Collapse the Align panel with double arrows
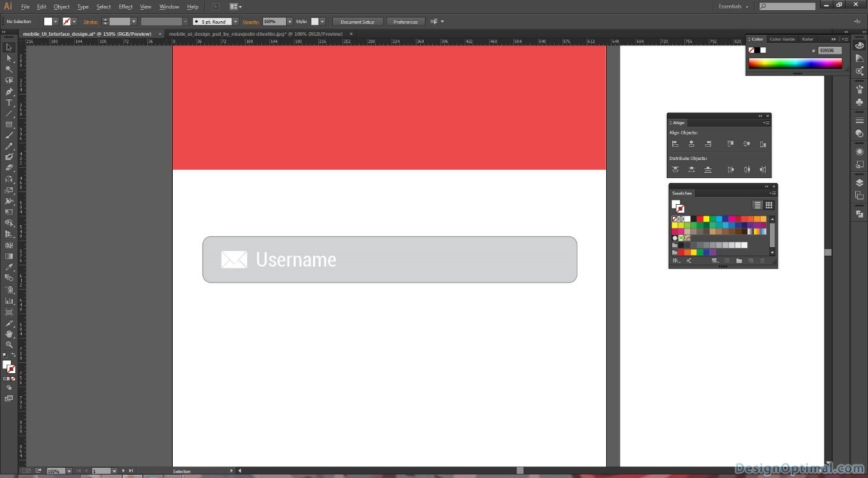Viewport: 868px width, 478px height. click(760, 116)
